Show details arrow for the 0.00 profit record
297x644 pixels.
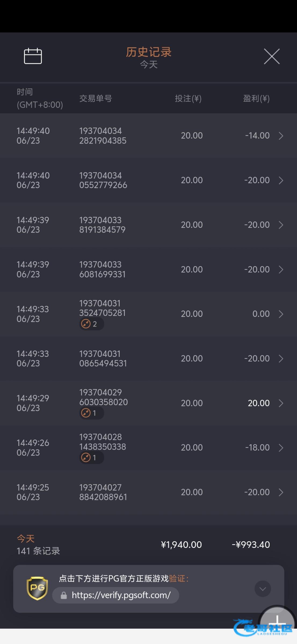tap(281, 314)
